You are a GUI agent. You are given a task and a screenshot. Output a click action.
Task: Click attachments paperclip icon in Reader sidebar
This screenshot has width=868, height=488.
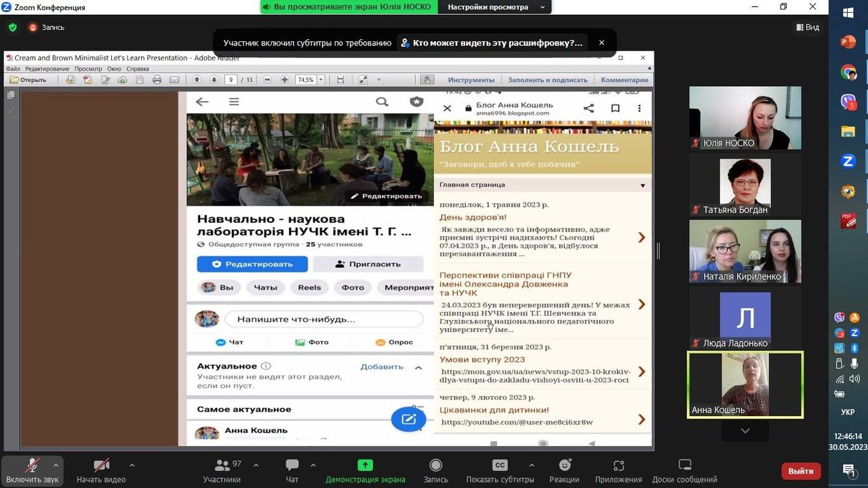click(11, 111)
